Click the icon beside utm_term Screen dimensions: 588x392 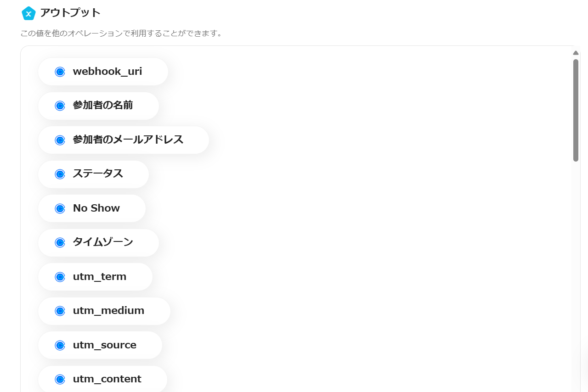coord(60,277)
